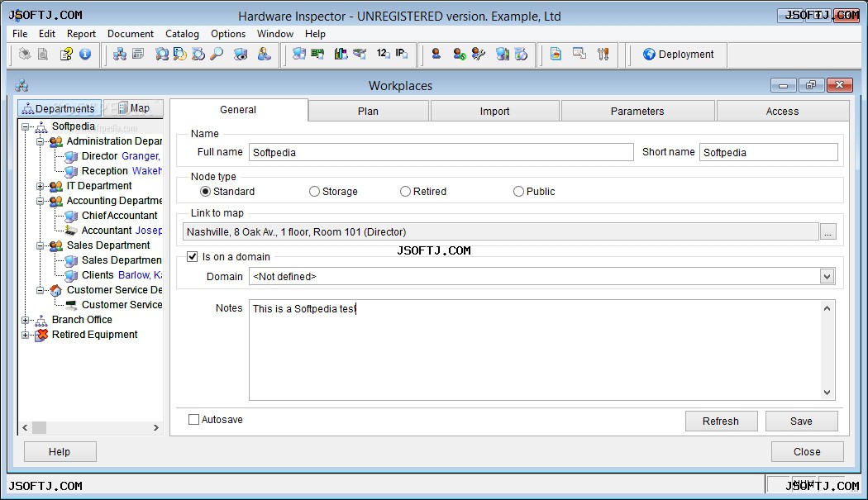Enable the Autosave checkbox
The image size is (868, 500).
193,420
